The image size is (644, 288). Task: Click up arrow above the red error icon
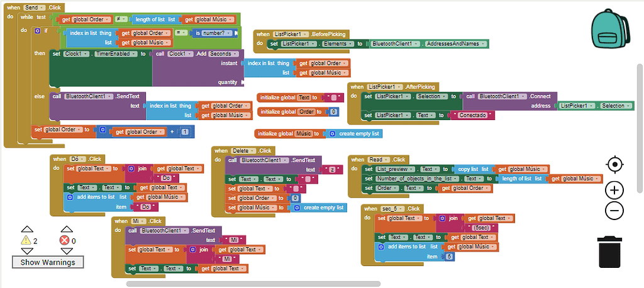coord(67,230)
